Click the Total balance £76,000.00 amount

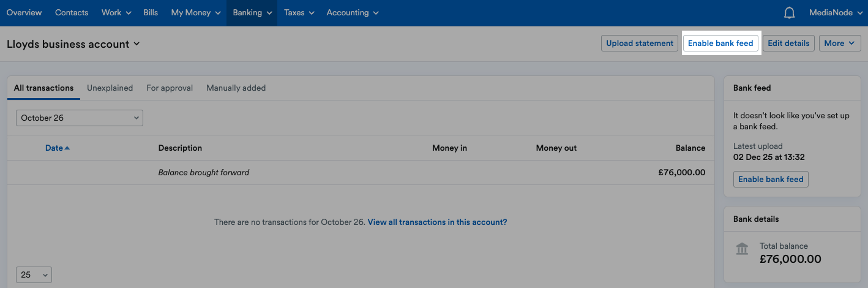(790, 259)
